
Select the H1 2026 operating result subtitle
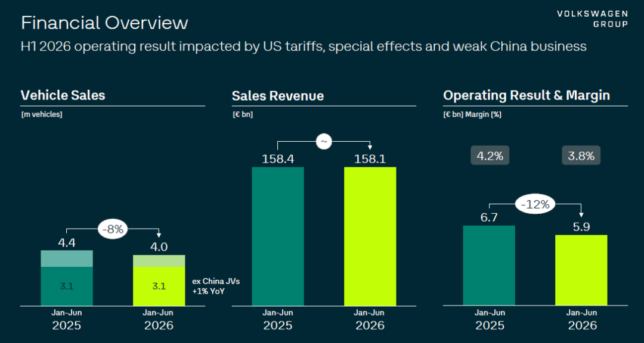(304, 47)
